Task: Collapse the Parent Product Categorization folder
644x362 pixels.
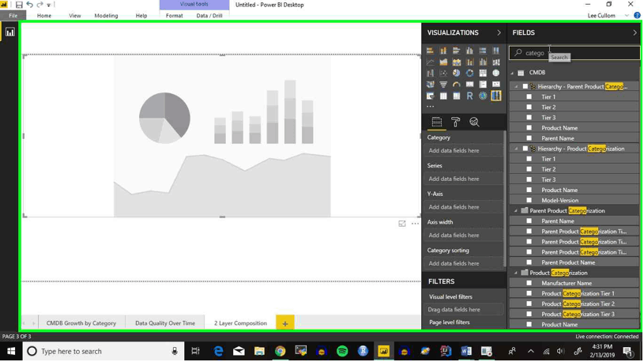Action: 516,211
